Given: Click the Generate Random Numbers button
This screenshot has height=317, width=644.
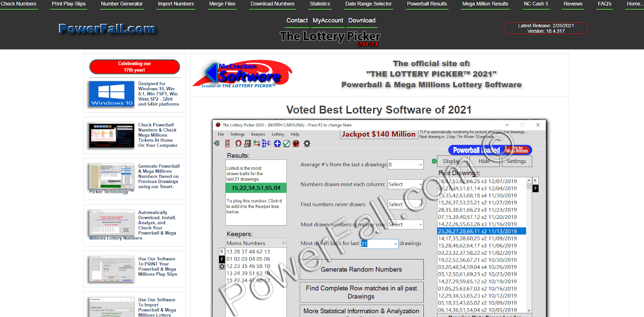Looking at the screenshot, I should 361,270.
